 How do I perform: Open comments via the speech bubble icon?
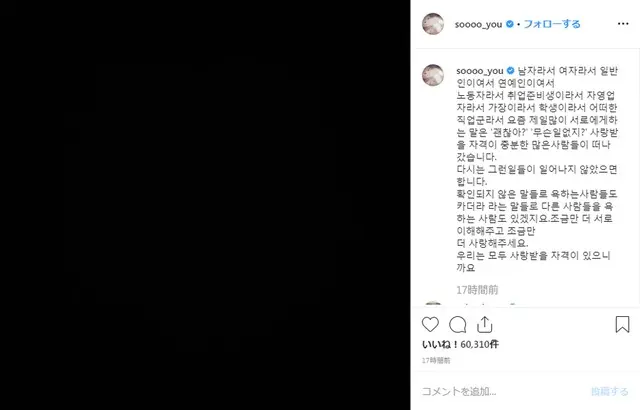pos(458,325)
